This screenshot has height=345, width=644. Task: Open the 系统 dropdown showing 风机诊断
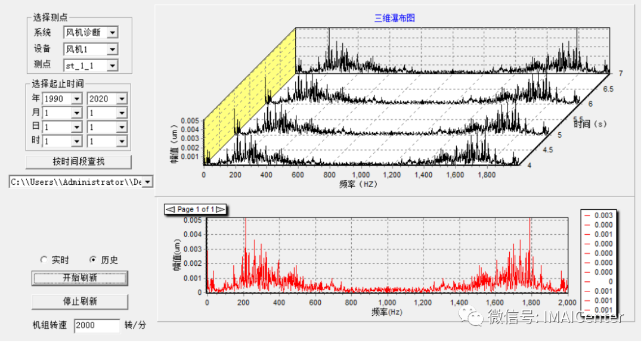[x=112, y=33]
